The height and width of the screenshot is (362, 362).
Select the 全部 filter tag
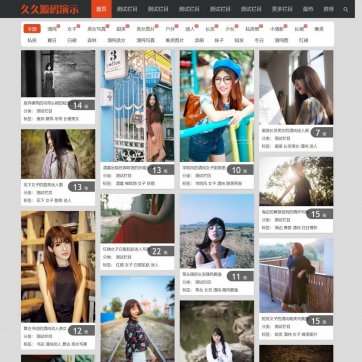click(32, 29)
